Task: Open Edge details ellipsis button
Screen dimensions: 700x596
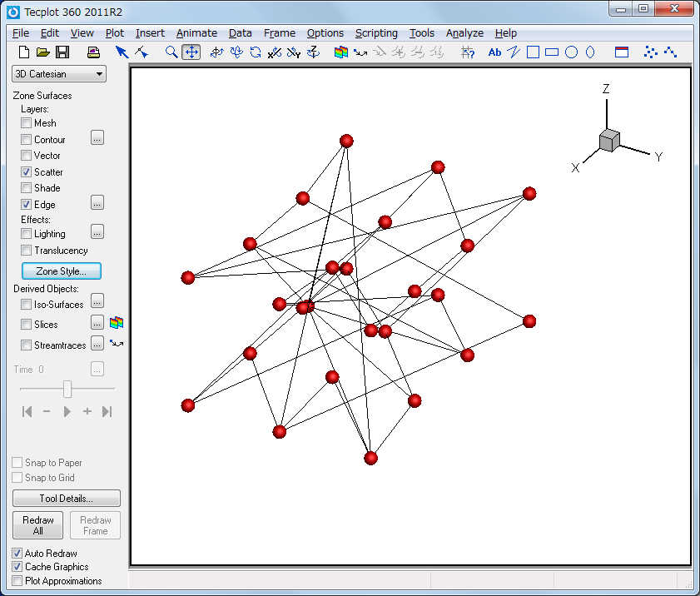Action: tap(97, 202)
